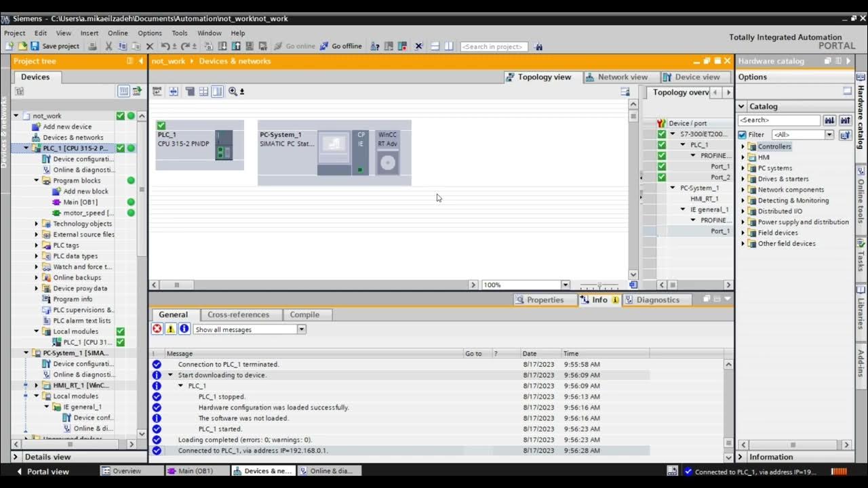Open the Options menu
Viewport: 868px width, 488px height.
pos(150,33)
